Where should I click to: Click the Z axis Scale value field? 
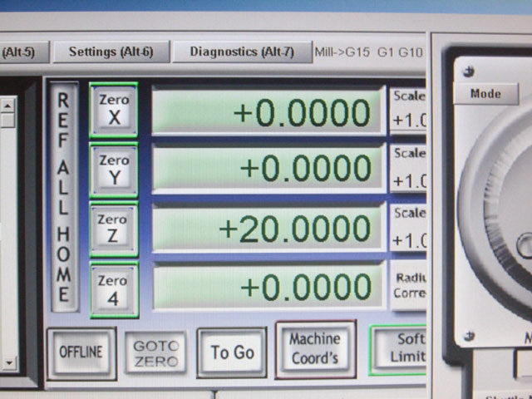(408, 240)
